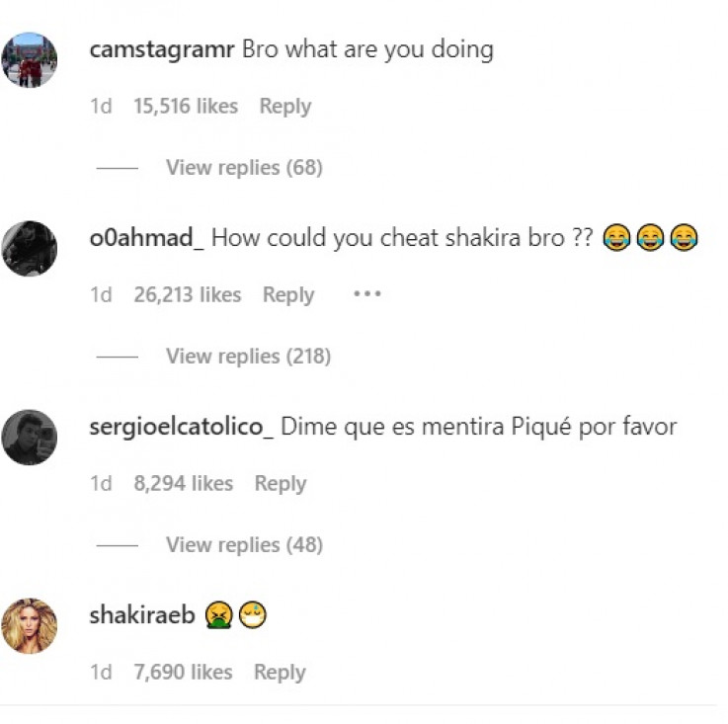Reply to camstagramr's comment
This screenshot has height=724, width=728.
pos(284,107)
